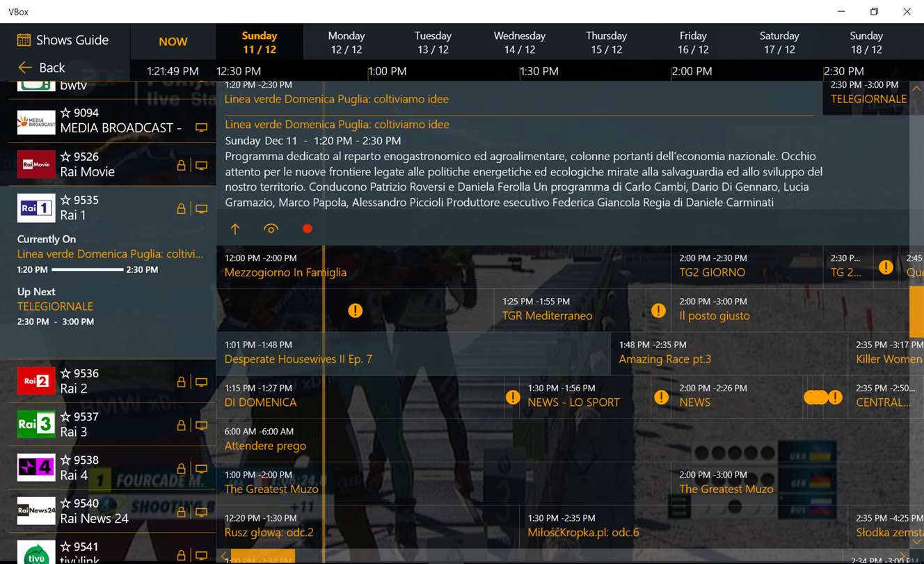Image resolution: width=924 pixels, height=564 pixels.
Task: Toggle favorite star for 9535 Rai 1
Action: tap(65, 200)
